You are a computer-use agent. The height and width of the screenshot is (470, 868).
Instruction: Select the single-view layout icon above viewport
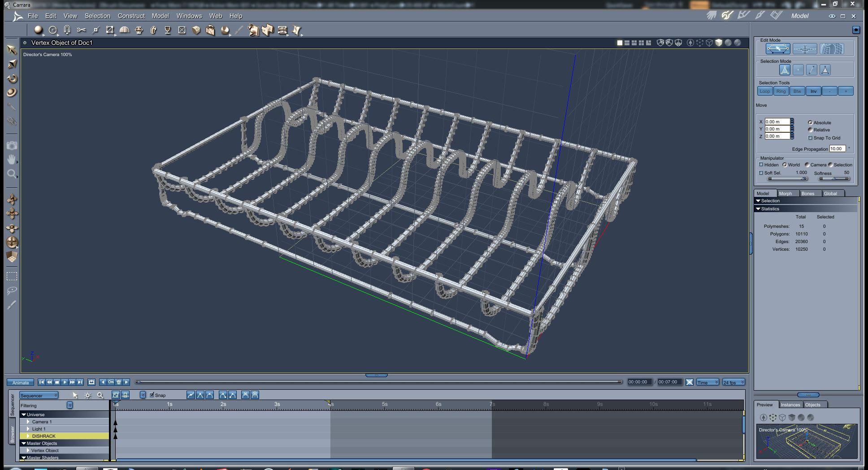620,43
